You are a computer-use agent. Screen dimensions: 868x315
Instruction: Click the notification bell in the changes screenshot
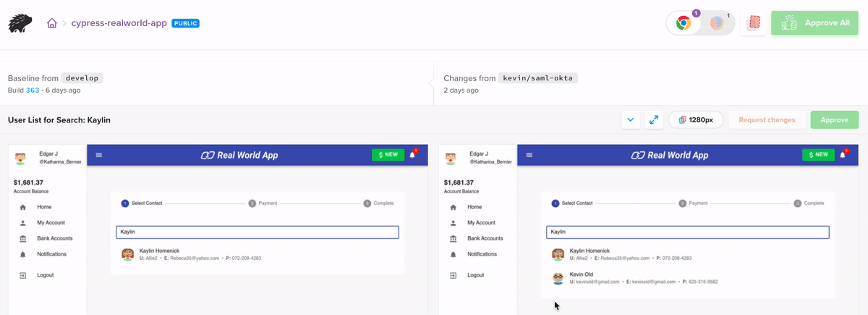coord(843,155)
